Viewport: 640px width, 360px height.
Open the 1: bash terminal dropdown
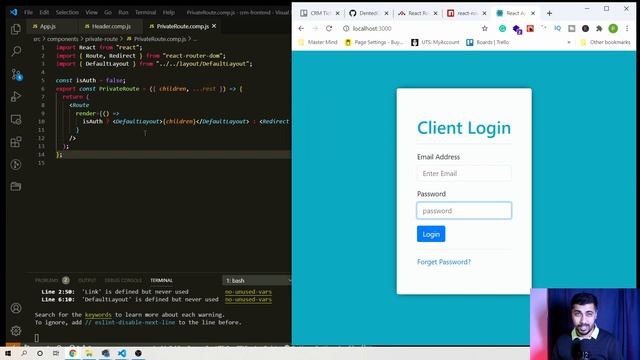pos(258,280)
